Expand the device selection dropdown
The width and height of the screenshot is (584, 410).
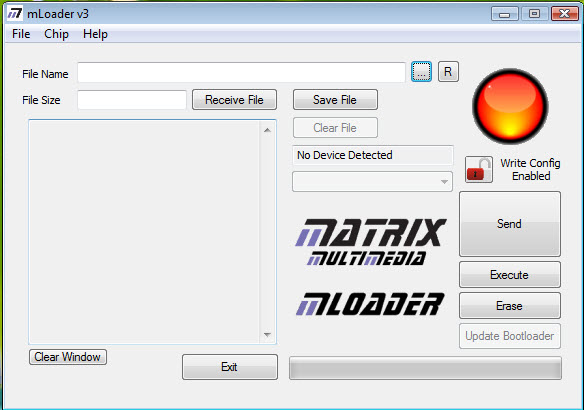click(372, 182)
